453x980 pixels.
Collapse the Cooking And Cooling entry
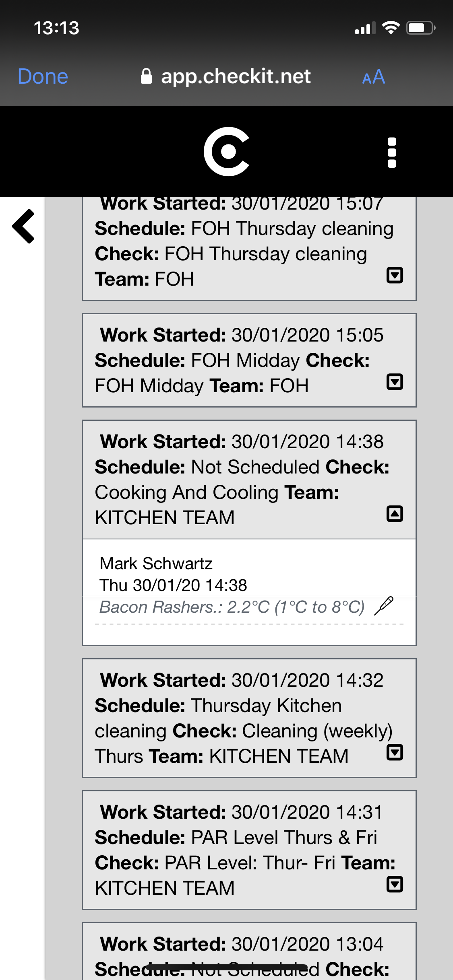tap(395, 514)
